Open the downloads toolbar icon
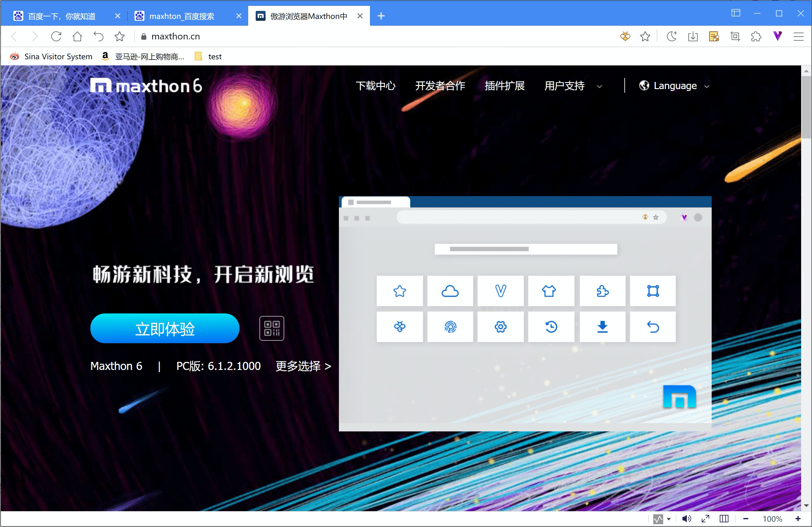 [x=693, y=37]
